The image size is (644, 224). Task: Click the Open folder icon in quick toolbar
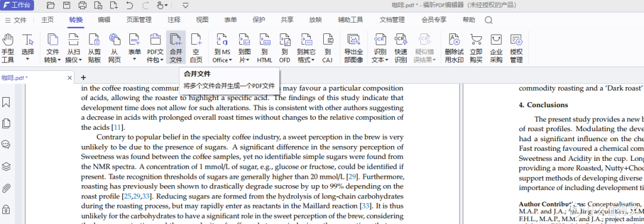(x=51, y=5)
